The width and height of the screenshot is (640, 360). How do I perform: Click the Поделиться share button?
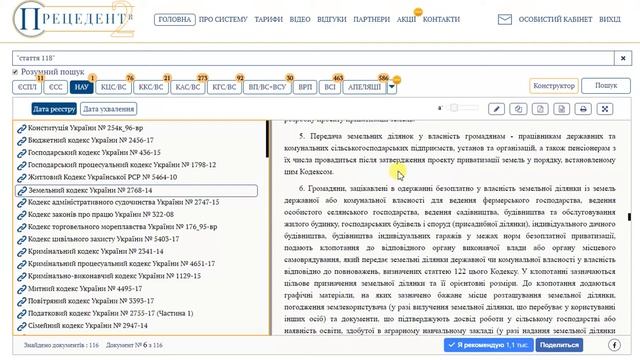point(559,345)
